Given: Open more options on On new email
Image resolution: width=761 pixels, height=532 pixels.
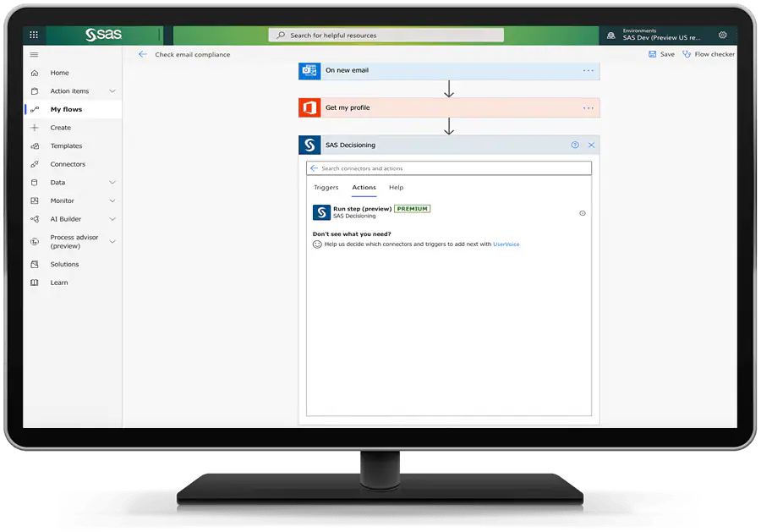Looking at the screenshot, I should tap(589, 71).
